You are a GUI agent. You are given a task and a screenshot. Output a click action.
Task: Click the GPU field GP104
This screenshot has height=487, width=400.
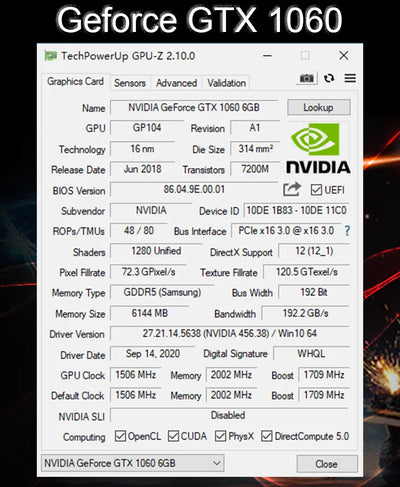point(147,128)
